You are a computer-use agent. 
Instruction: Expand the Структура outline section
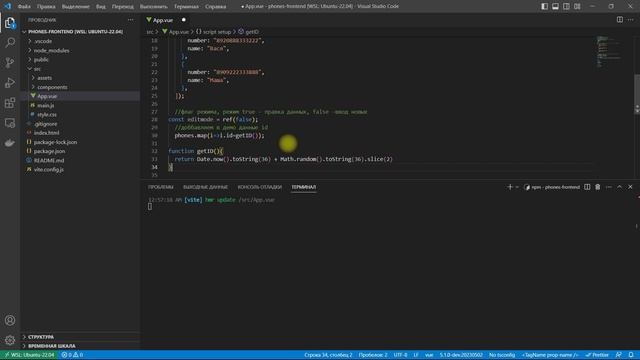[x=41, y=337]
